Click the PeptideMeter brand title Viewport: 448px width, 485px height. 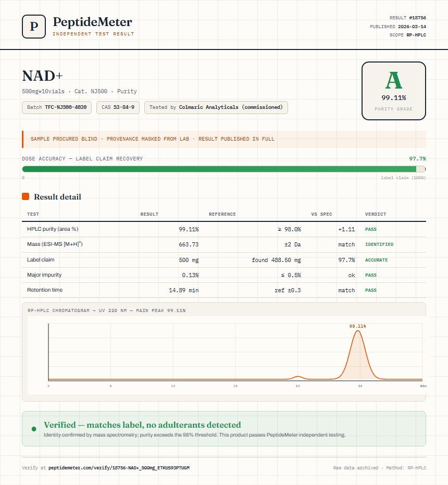[x=93, y=22]
